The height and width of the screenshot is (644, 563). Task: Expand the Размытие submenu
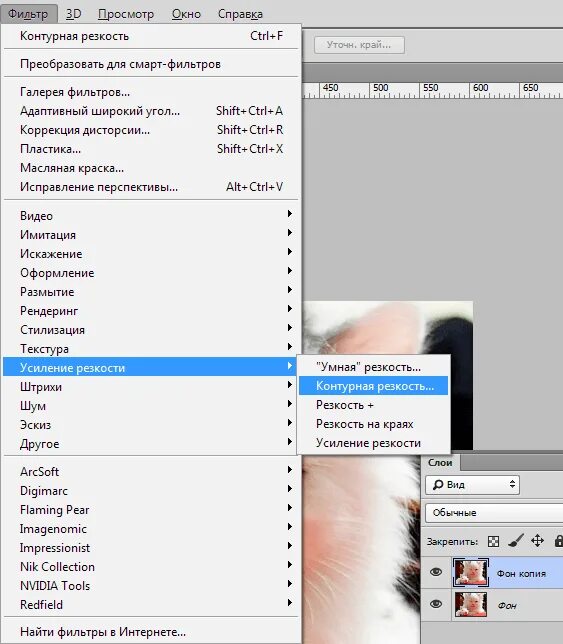(150, 292)
